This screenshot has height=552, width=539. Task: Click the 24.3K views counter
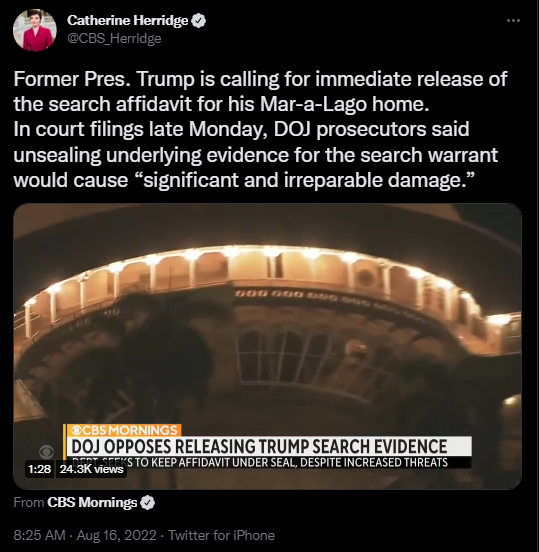91,469
